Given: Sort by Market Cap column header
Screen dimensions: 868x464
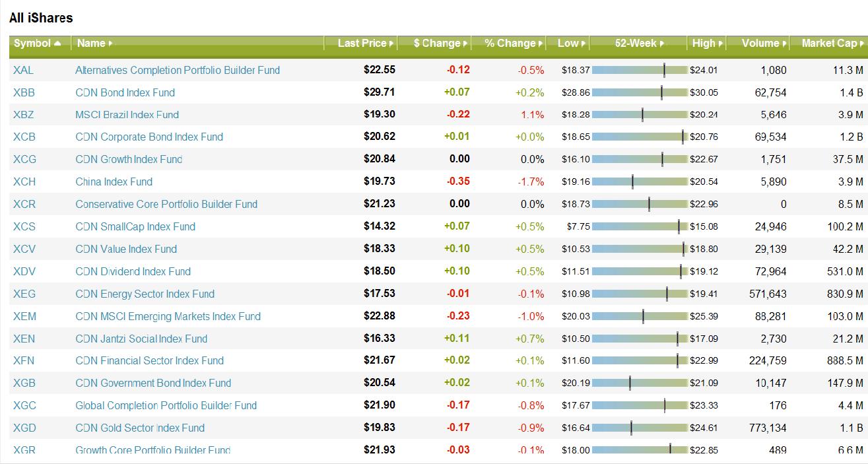Looking at the screenshot, I should click(832, 43).
